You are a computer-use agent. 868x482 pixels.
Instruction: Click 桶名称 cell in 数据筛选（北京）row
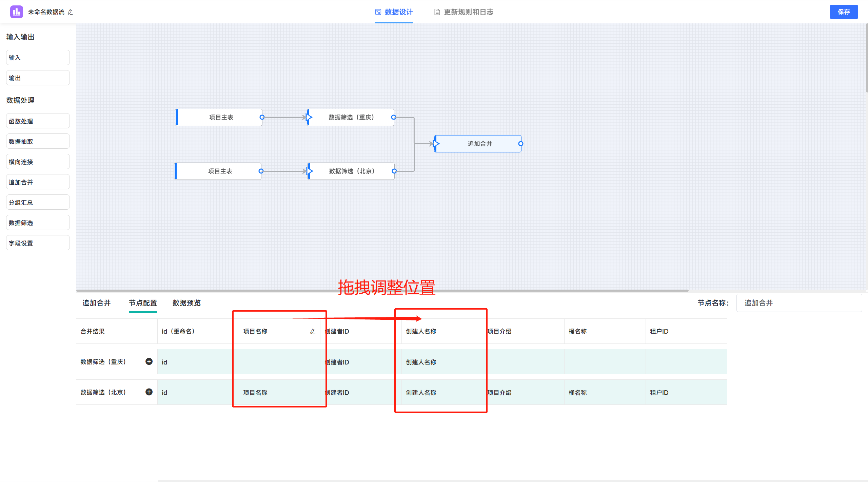click(605, 392)
